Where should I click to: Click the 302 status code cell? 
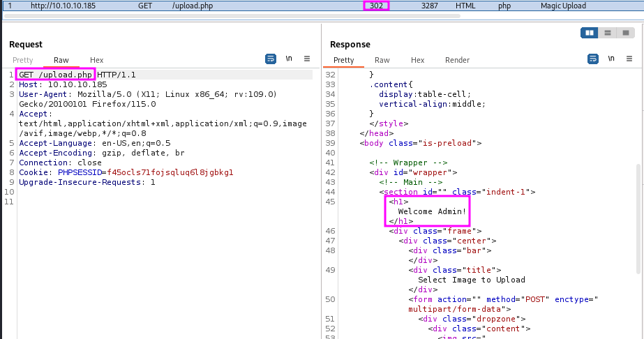pos(376,6)
